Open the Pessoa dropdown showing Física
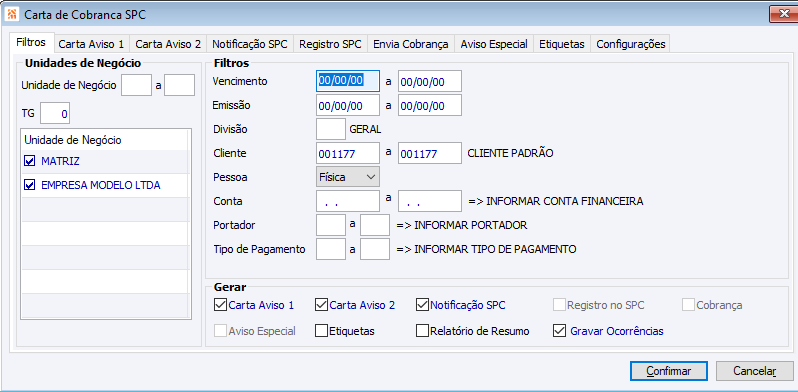The height and width of the screenshot is (392, 798). 348,177
